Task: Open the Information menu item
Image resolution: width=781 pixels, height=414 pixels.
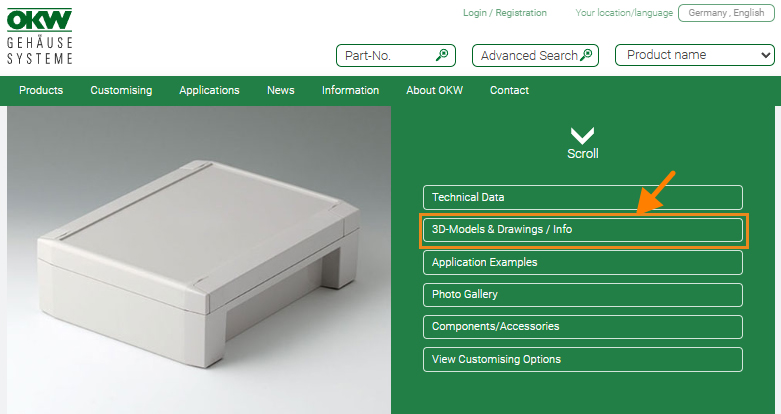Action: [x=350, y=90]
